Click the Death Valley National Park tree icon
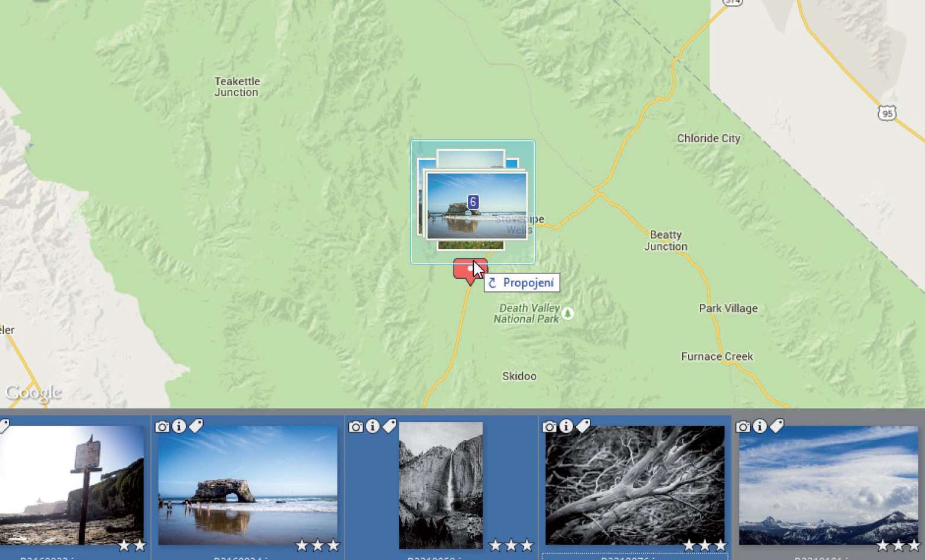 point(567,313)
